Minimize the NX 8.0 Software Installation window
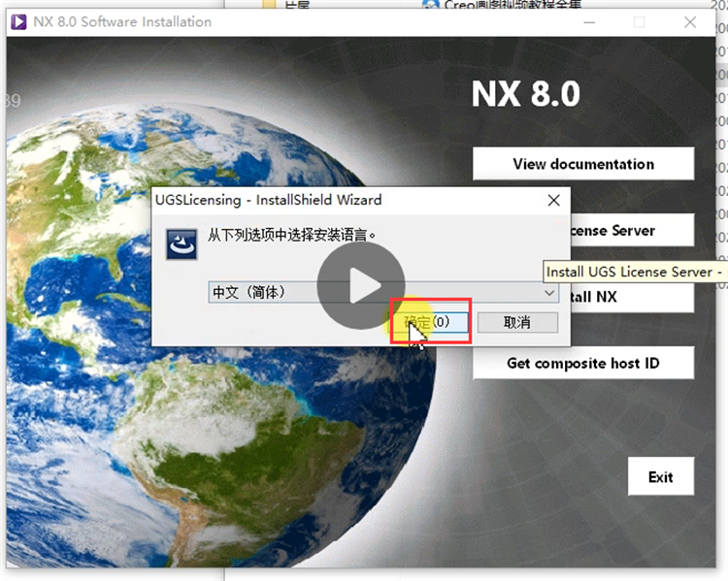Screen dimensions: 728x581 [x=589, y=22]
